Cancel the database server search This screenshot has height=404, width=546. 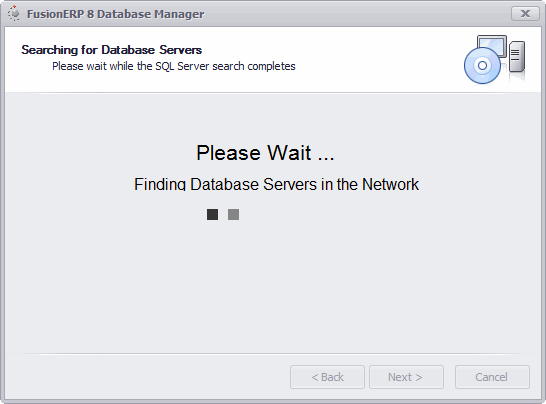tap(492, 377)
